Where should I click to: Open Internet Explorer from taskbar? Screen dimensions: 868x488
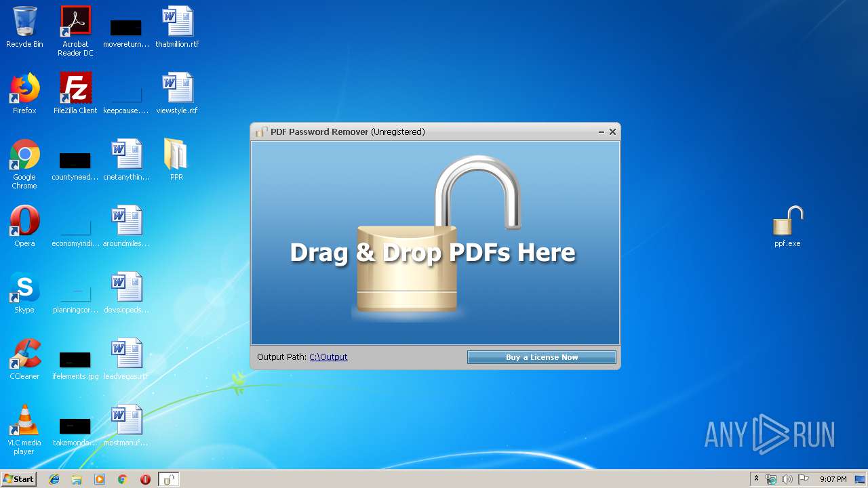(54, 479)
